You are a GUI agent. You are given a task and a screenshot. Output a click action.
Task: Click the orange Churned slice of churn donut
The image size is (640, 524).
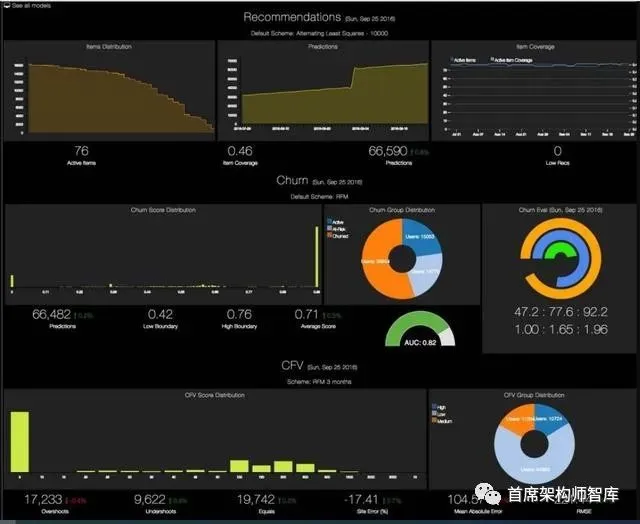pos(378,261)
